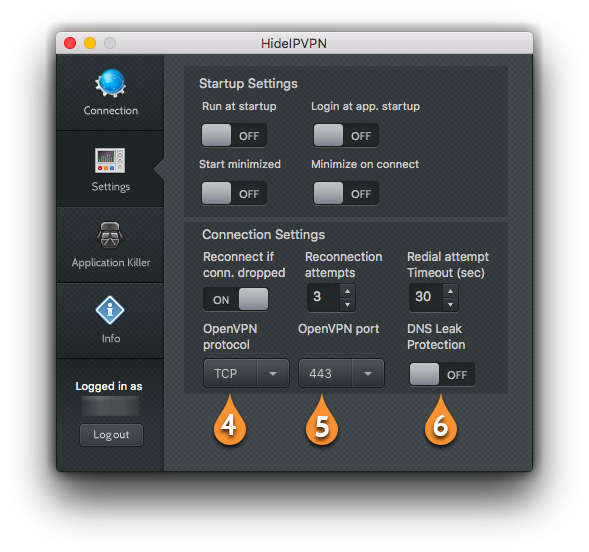
Task: Increase Redial attempt Timeout with up arrow
Action: point(450,291)
